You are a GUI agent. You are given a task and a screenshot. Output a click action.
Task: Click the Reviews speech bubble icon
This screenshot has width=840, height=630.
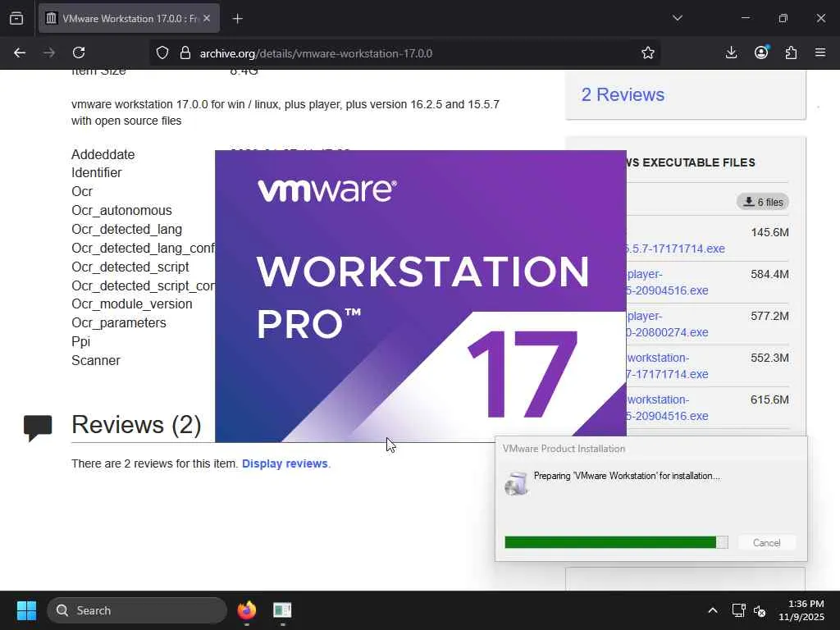[x=38, y=427]
